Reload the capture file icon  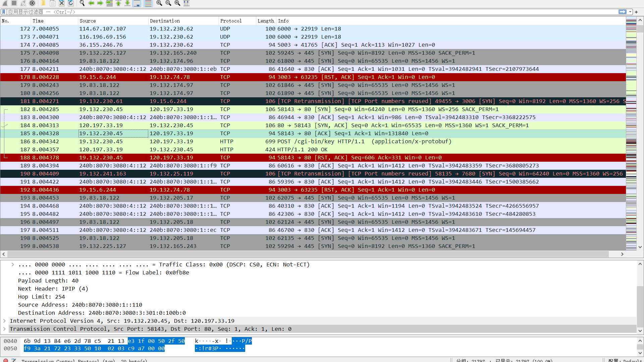[x=71, y=3]
